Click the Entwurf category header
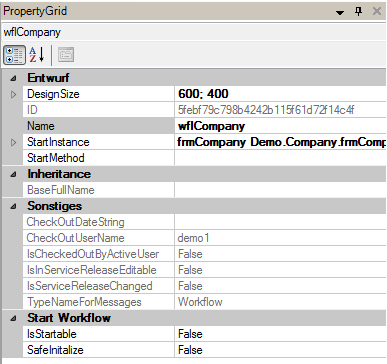387x364 pixels. pyautogui.click(x=48, y=78)
